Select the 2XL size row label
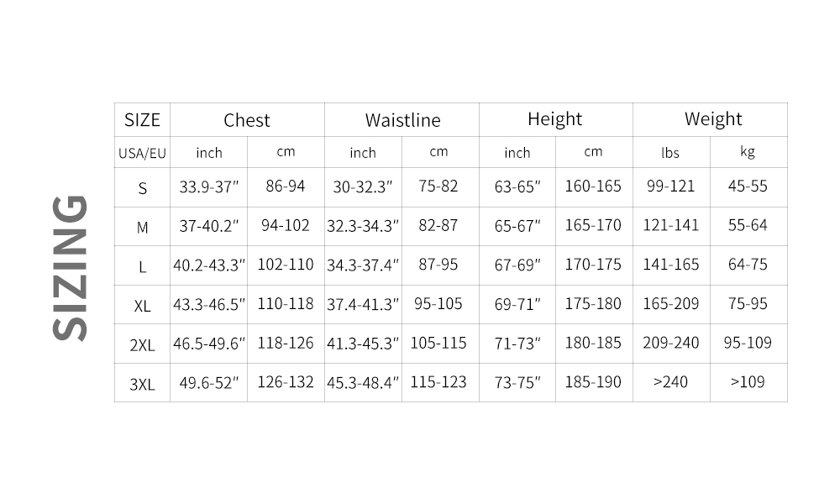This screenshot has height=504, width=840. tap(142, 344)
